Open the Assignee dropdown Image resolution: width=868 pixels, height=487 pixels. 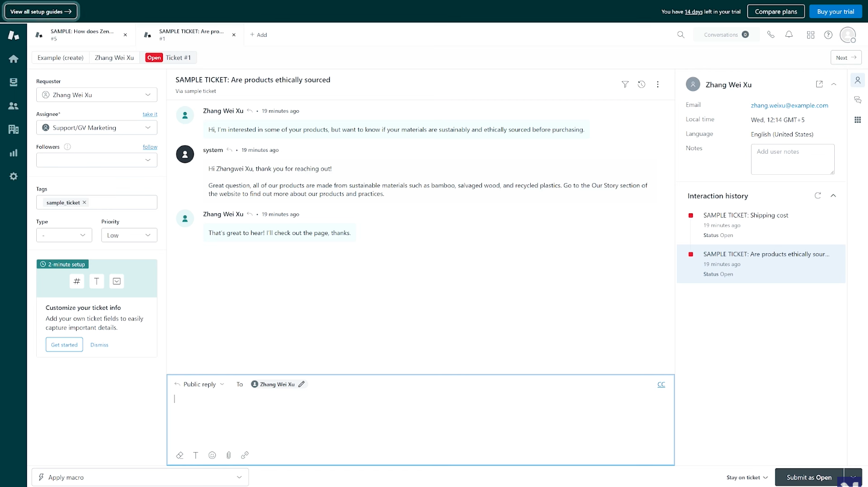[x=97, y=128]
